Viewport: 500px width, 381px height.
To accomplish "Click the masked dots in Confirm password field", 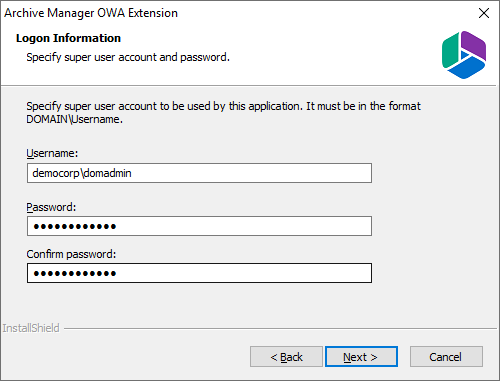I will (75, 274).
